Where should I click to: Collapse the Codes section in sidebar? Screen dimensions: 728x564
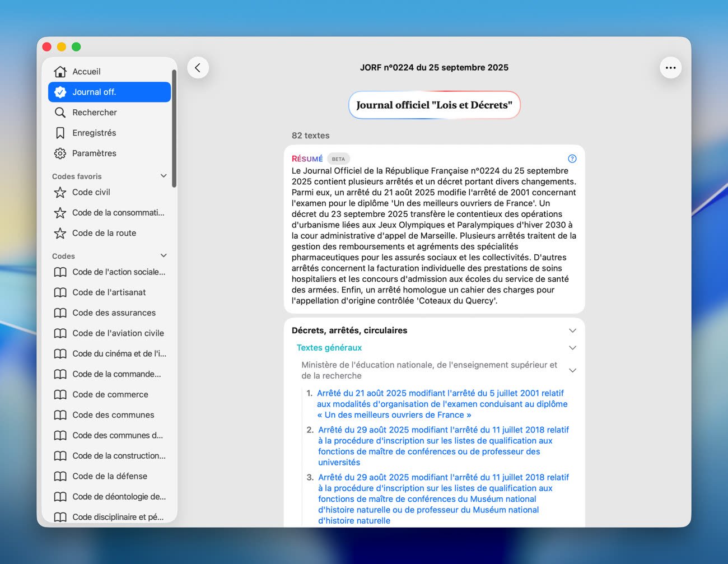pos(164,255)
